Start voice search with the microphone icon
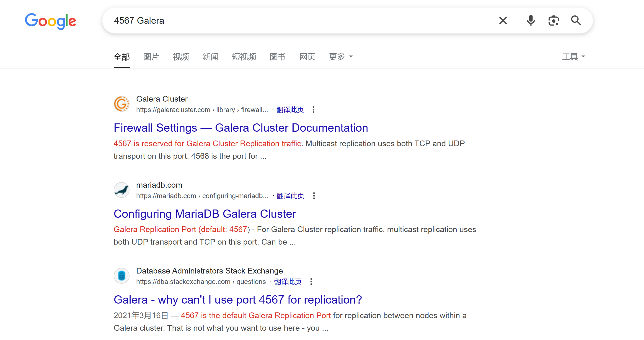644x340 pixels. click(531, 20)
